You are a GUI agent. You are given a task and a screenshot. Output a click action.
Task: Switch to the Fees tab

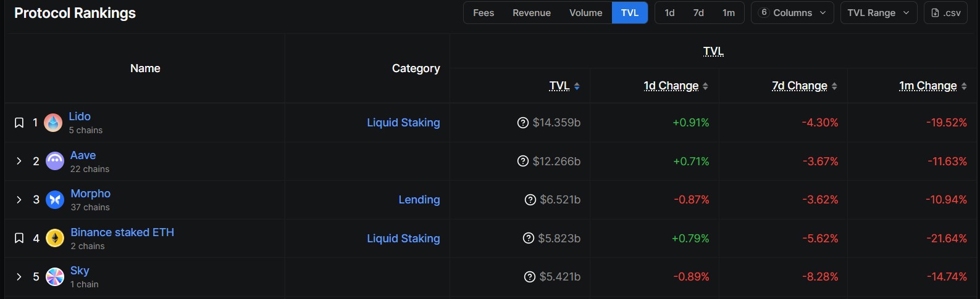click(484, 13)
